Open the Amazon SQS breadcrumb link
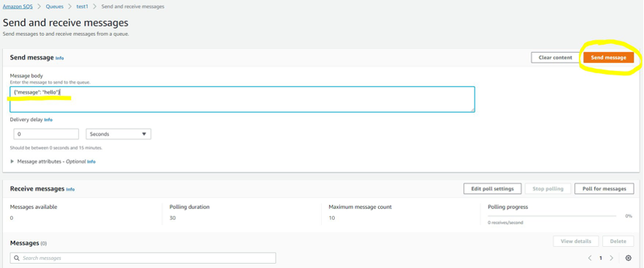 (18, 7)
